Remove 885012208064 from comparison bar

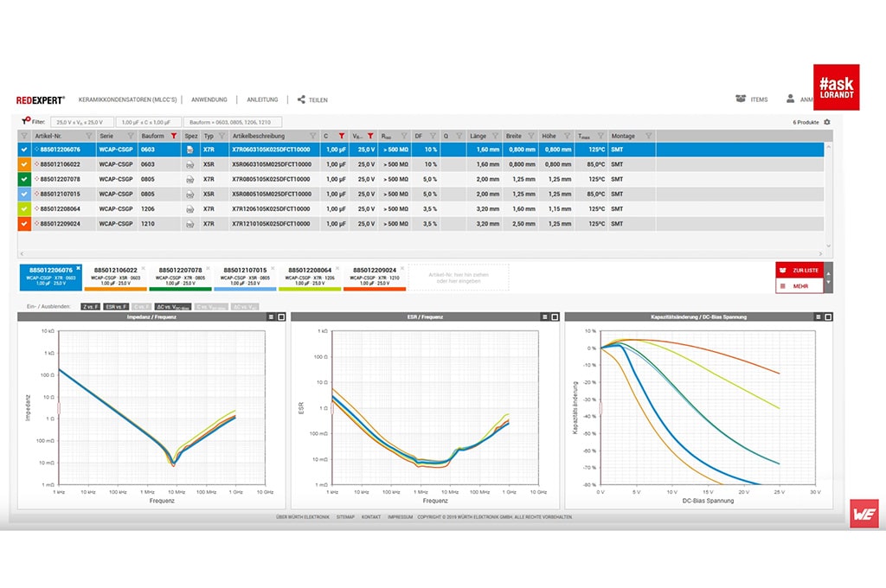(x=337, y=268)
